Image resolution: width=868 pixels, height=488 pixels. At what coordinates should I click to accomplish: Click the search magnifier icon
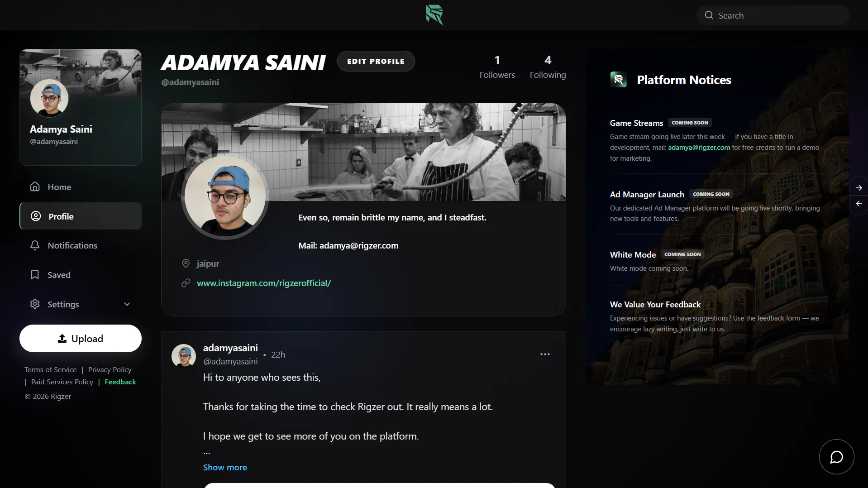tap(709, 15)
